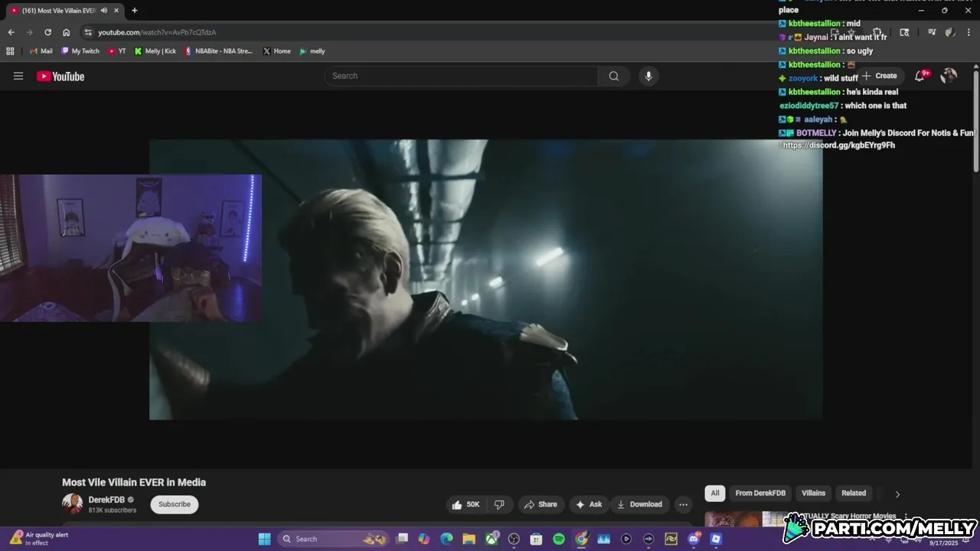Open the YouTube guide hamburger menu
The height and width of the screenshot is (551, 980).
point(18,76)
